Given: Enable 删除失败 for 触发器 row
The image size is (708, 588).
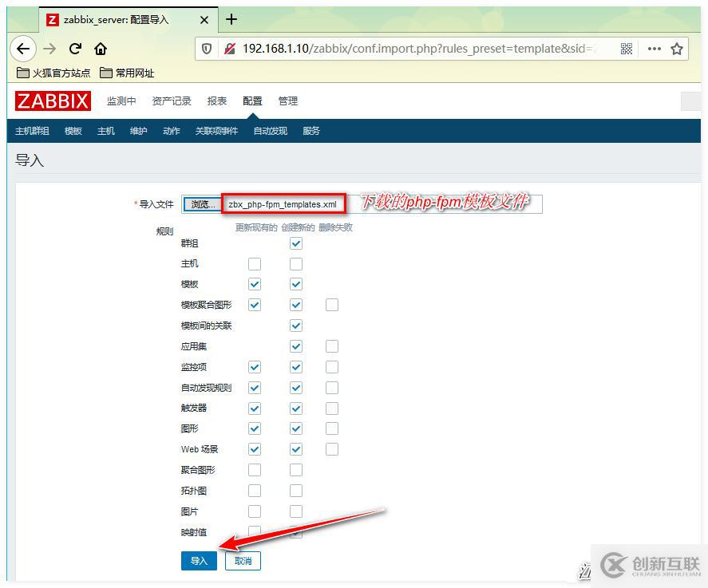Looking at the screenshot, I should pyautogui.click(x=332, y=408).
